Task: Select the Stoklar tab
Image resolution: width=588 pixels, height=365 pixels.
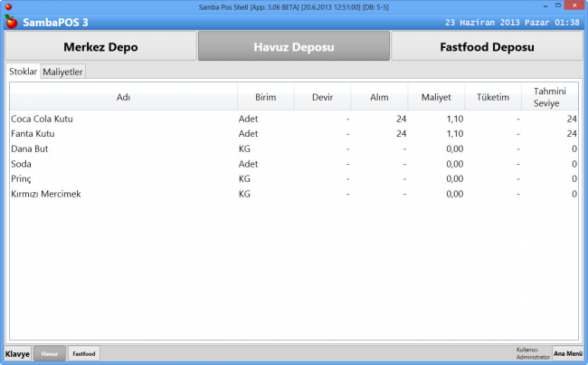Action: (x=23, y=72)
